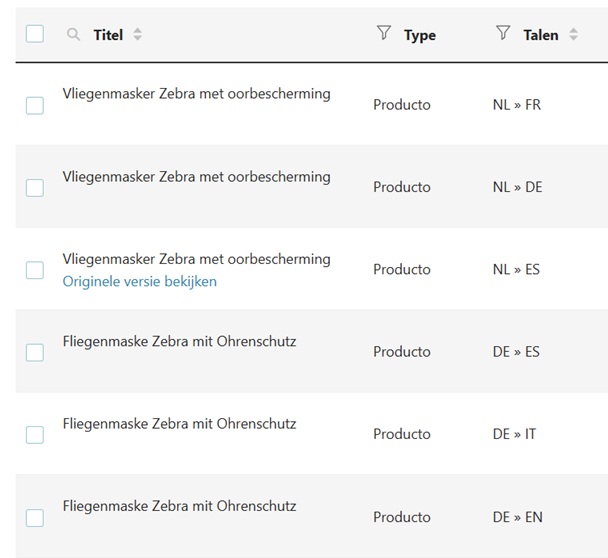Select the checkbox for DE » EN row
608x558 pixels.
tap(35, 518)
